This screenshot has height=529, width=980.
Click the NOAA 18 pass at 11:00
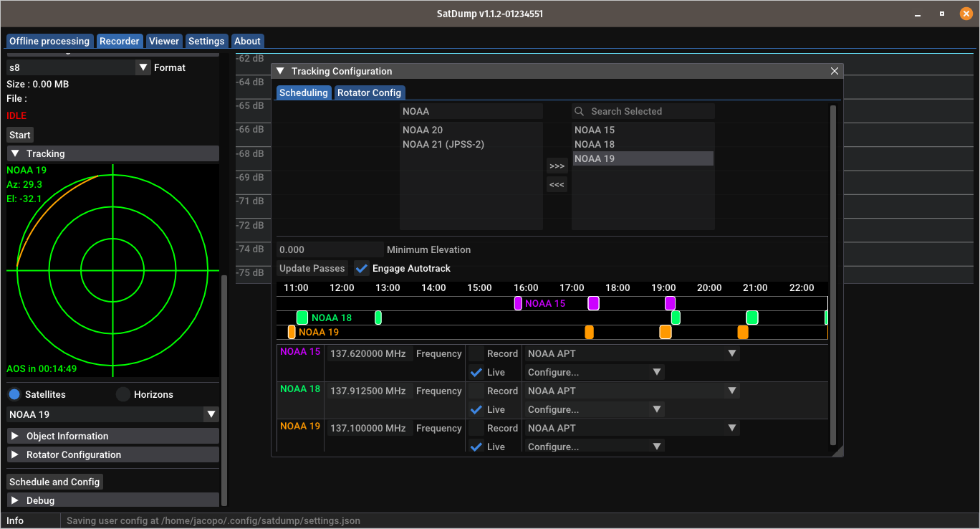pos(302,318)
